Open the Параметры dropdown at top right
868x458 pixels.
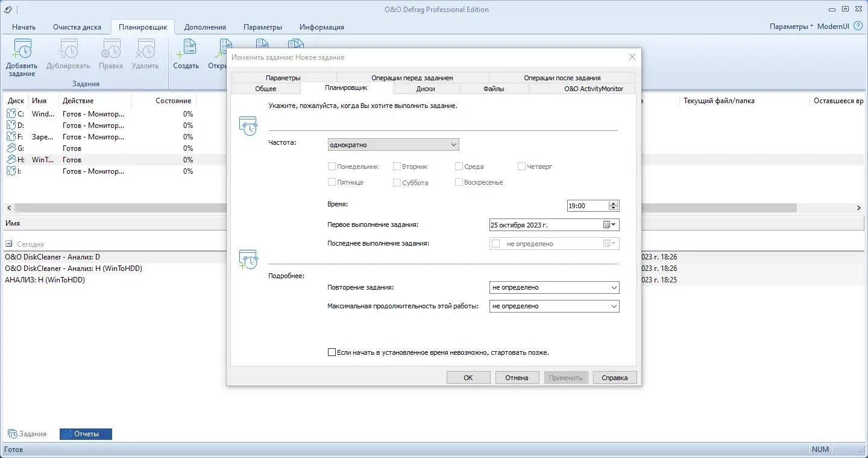791,27
